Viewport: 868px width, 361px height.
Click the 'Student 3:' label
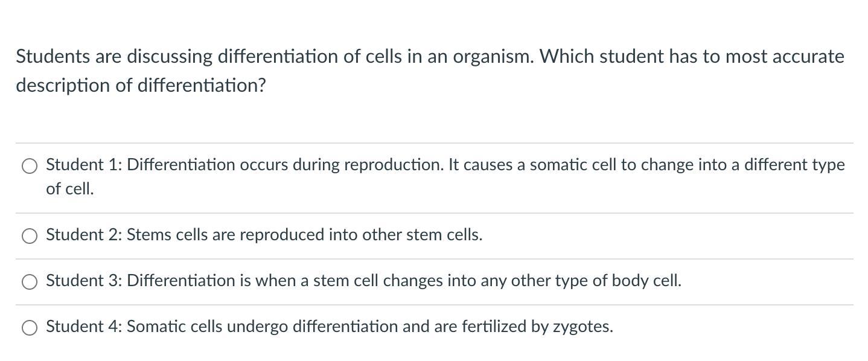84,281
